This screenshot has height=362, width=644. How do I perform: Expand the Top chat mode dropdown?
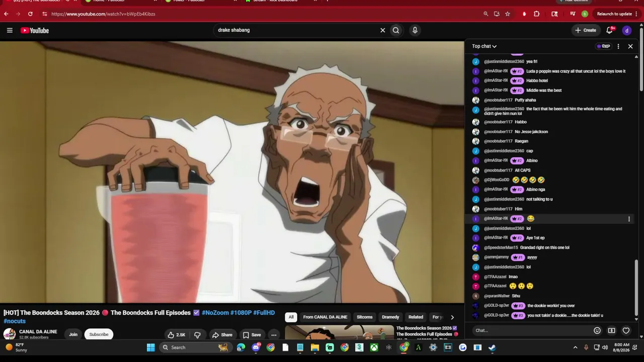tap(484, 46)
